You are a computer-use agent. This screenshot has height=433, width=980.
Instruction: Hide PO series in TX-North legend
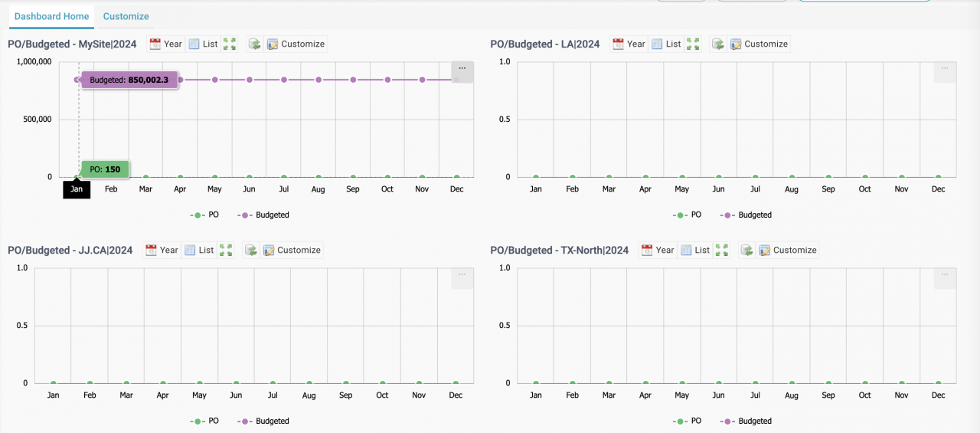click(x=688, y=422)
